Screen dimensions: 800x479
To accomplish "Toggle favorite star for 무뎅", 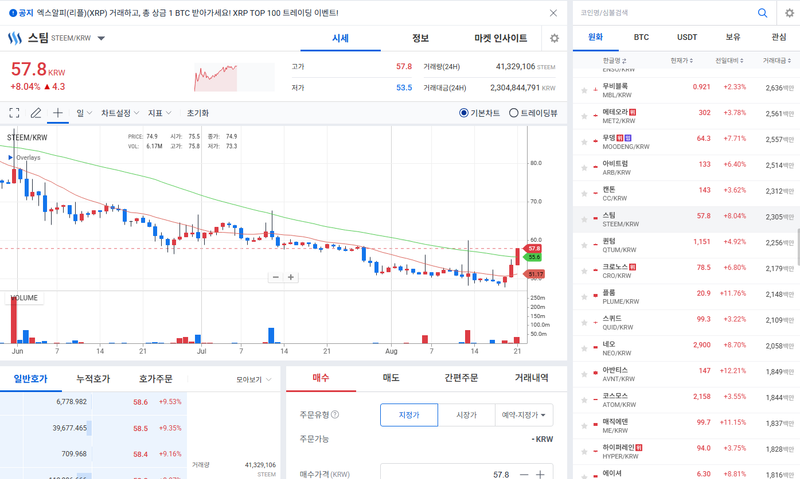I will tap(584, 142).
